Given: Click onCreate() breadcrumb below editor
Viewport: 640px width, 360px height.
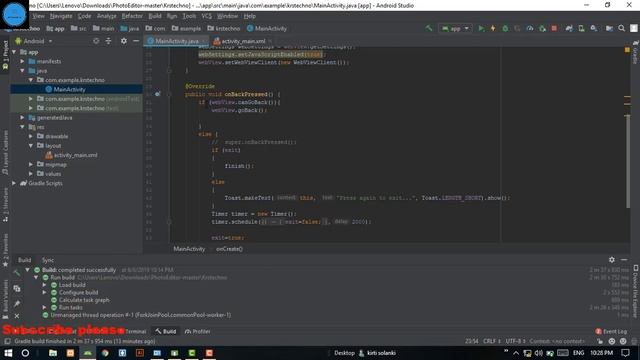Looking at the screenshot, I should [x=229, y=249].
